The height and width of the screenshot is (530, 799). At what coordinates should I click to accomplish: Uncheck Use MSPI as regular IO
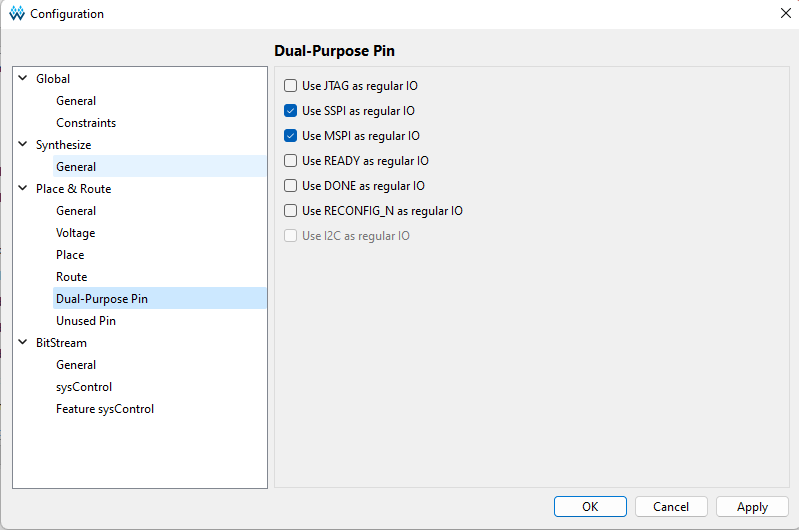(290, 136)
